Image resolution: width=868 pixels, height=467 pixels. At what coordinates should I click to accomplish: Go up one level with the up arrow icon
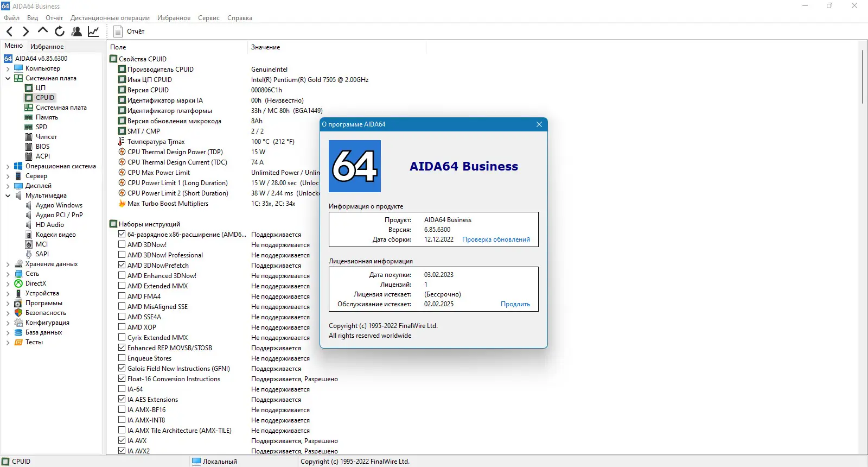coord(43,31)
